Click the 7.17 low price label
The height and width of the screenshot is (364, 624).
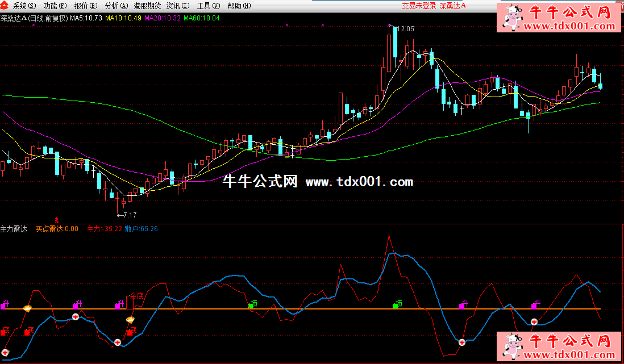(128, 215)
